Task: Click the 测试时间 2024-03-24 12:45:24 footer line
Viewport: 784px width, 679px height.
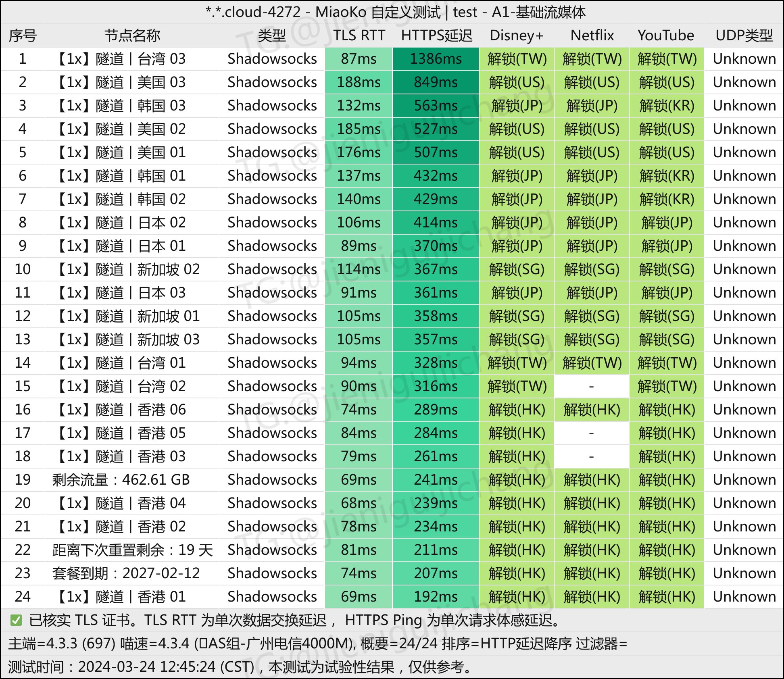Action: tap(240, 667)
